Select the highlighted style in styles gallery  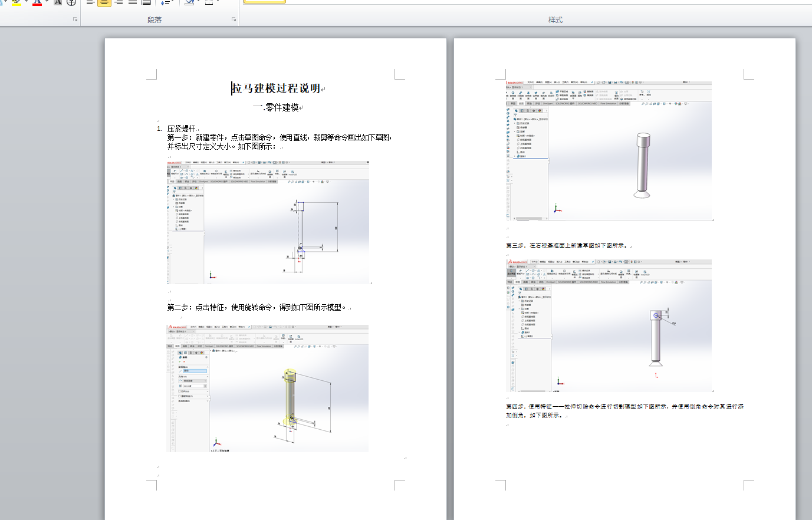pyautogui.click(x=264, y=2)
